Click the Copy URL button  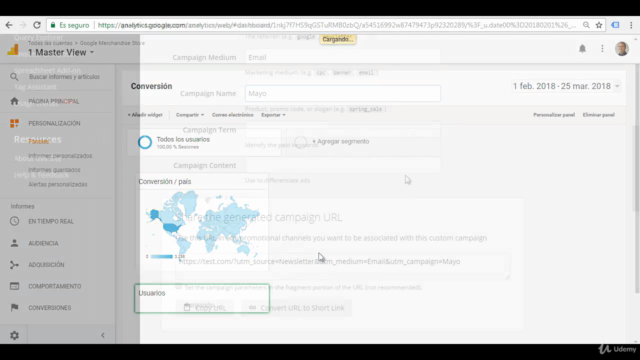click(204, 308)
